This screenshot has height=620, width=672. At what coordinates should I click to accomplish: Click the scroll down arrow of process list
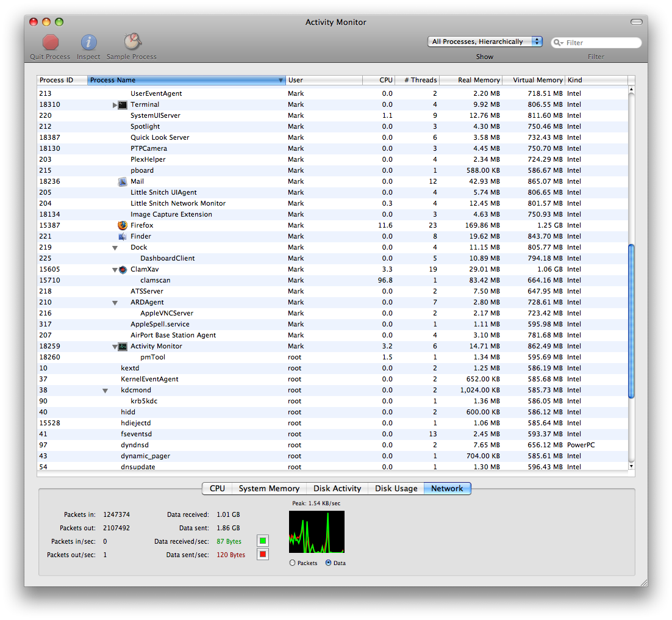coord(631,466)
